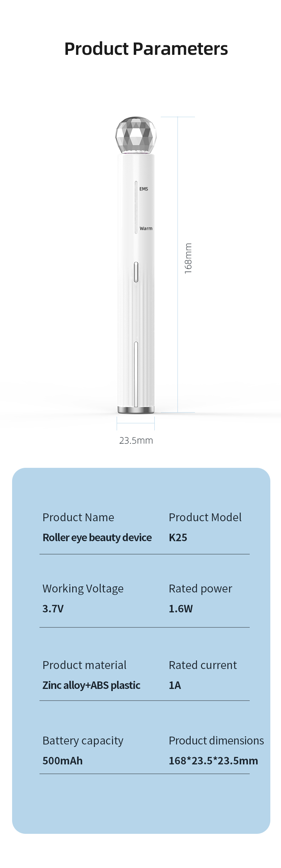Click the metal base of the device

[136, 410]
